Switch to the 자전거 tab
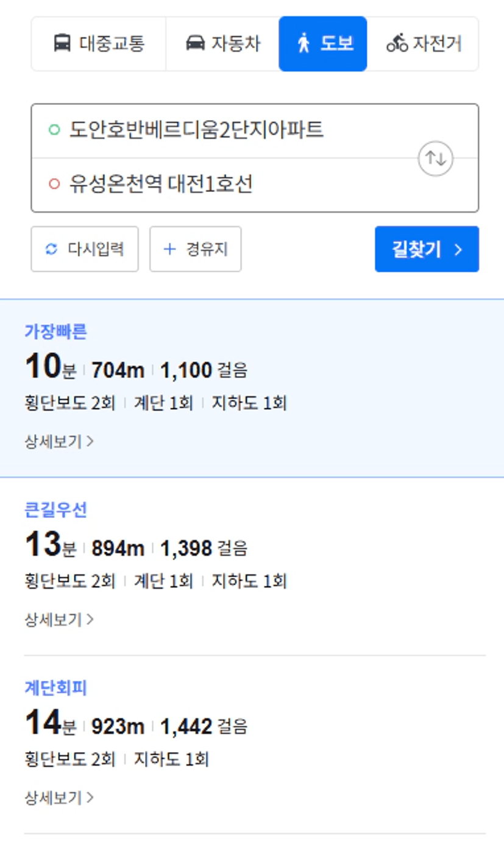This screenshot has height=846, width=504. (423, 44)
